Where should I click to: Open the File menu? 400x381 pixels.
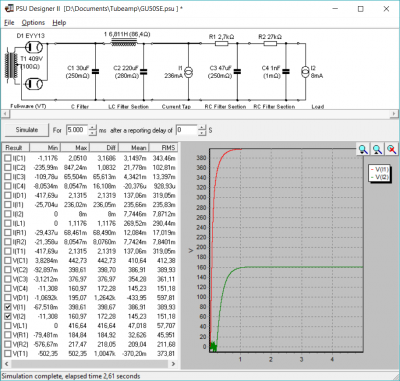(x=9, y=23)
